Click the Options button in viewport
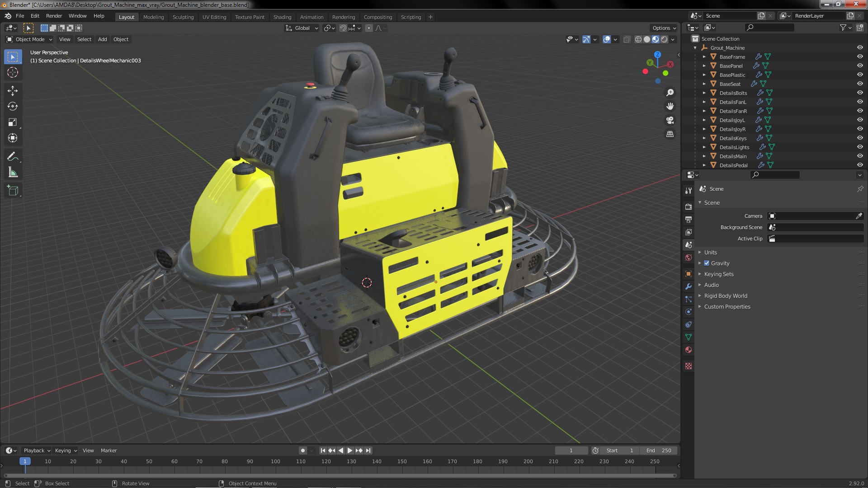 664,28
